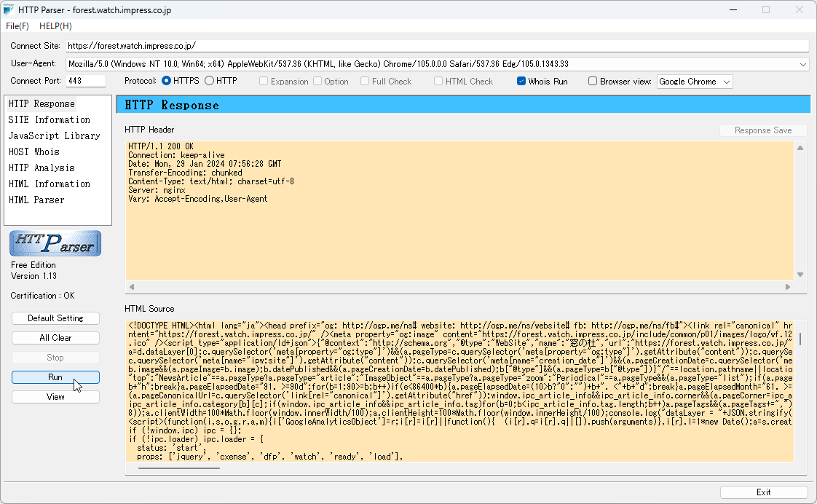Click the Run button

point(55,377)
